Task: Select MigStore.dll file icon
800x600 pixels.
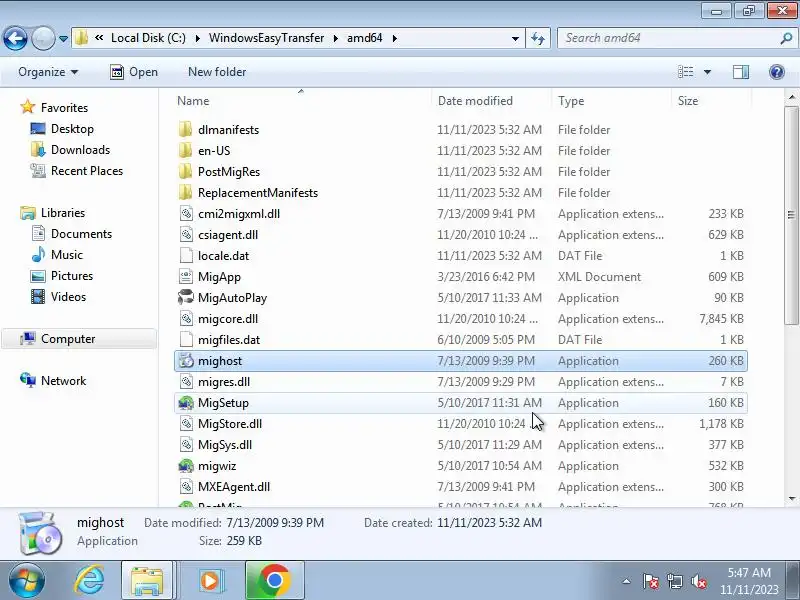Action: pos(186,423)
